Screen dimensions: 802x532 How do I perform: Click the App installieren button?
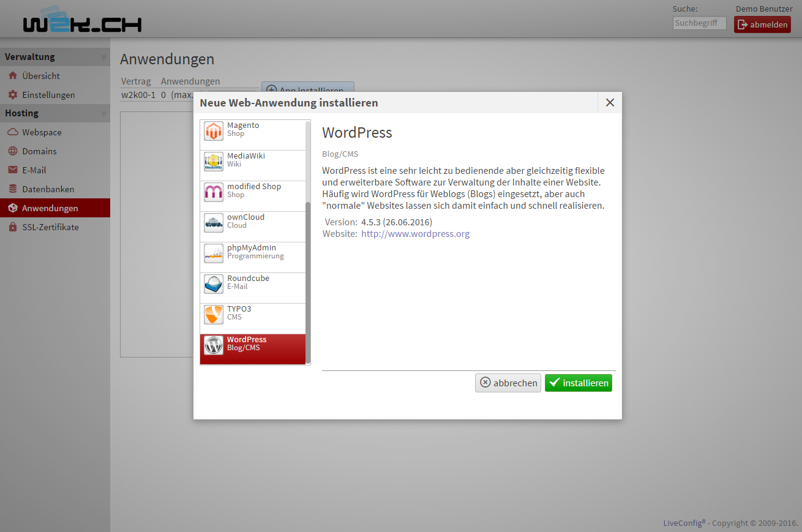(x=307, y=87)
